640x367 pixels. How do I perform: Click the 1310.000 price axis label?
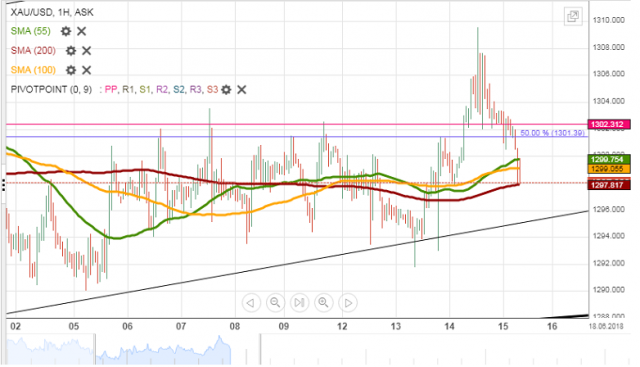(x=609, y=20)
